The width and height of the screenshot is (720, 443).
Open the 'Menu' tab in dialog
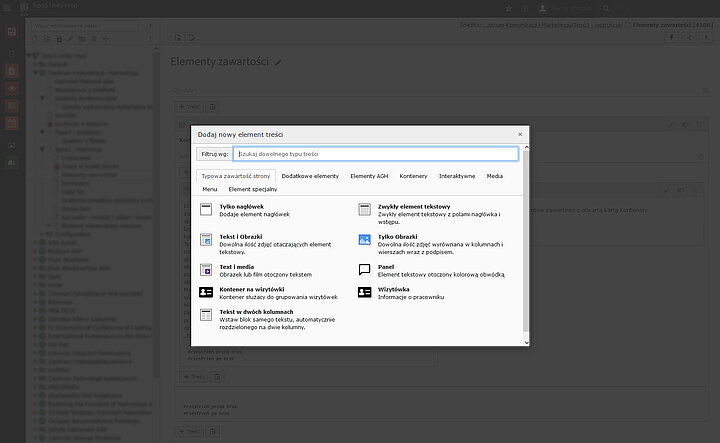(x=210, y=188)
